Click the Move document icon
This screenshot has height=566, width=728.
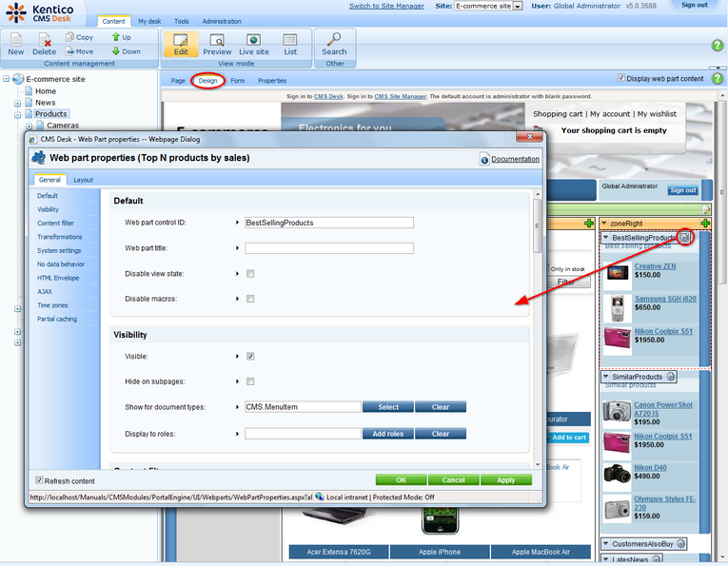[x=69, y=51]
